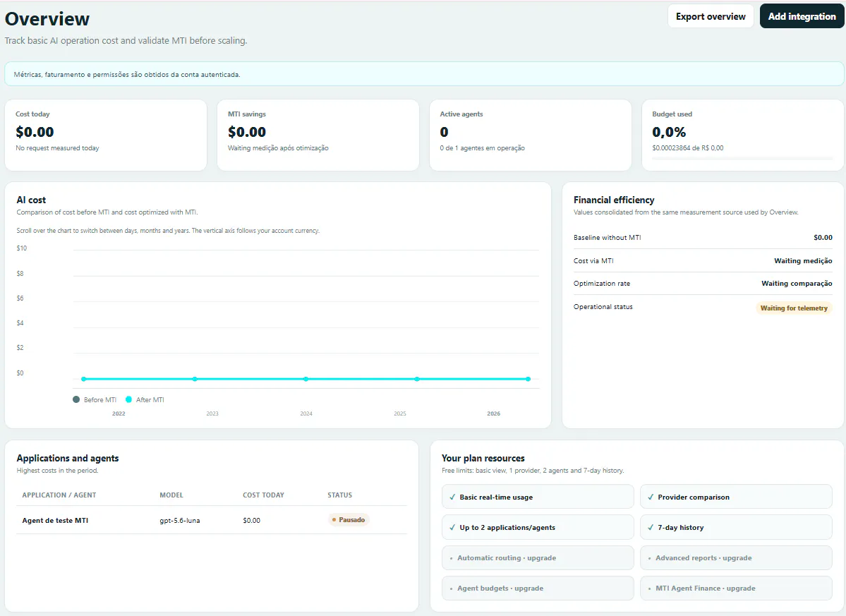Click the 7-day history checkmark icon
Image resolution: width=846 pixels, height=616 pixels.
(x=651, y=528)
